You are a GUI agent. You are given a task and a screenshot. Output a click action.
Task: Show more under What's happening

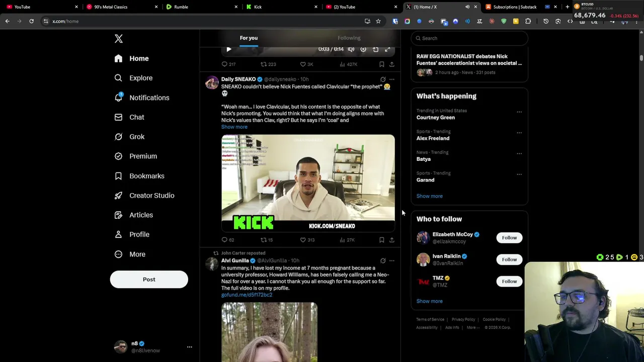click(430, 196)
